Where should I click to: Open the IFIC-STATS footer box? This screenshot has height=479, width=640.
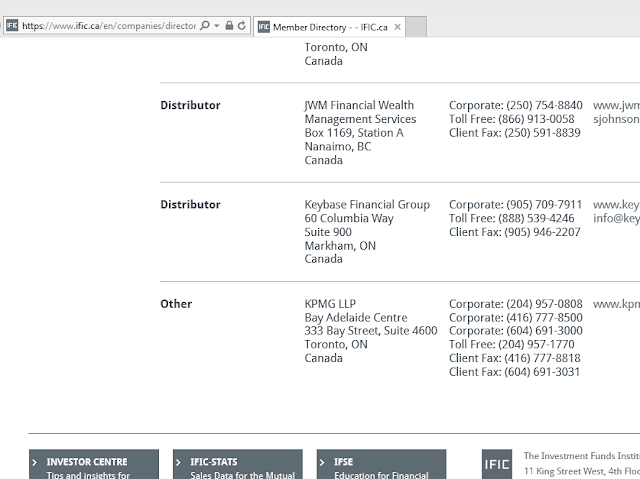[x=238, y=464]
